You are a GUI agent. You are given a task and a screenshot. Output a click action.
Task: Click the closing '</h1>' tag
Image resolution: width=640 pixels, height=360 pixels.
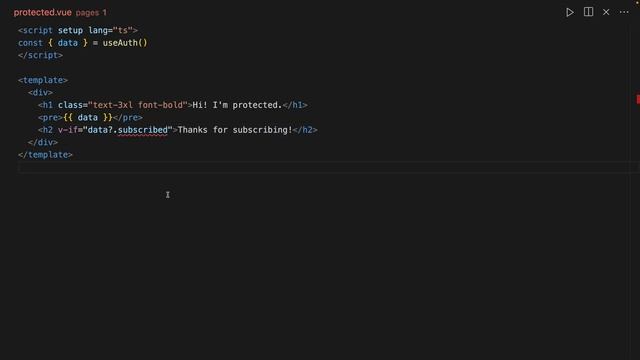point(295,105)
